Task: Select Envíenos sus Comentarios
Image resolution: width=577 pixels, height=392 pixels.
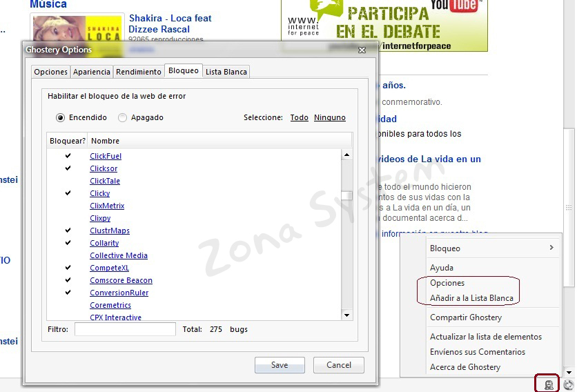Action: (x=478, y=352)
